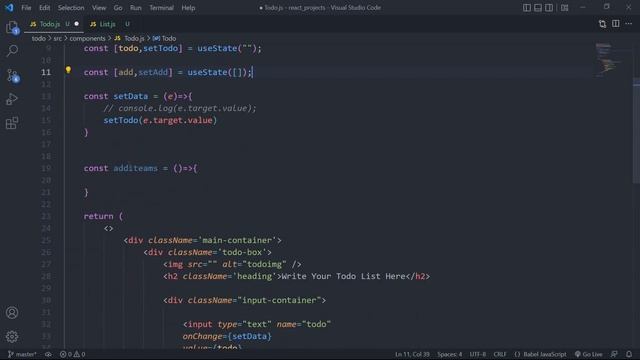This screenshot has height=360, width=640.
Task: Click 'main-container' className string
Action: coord(237,240)
